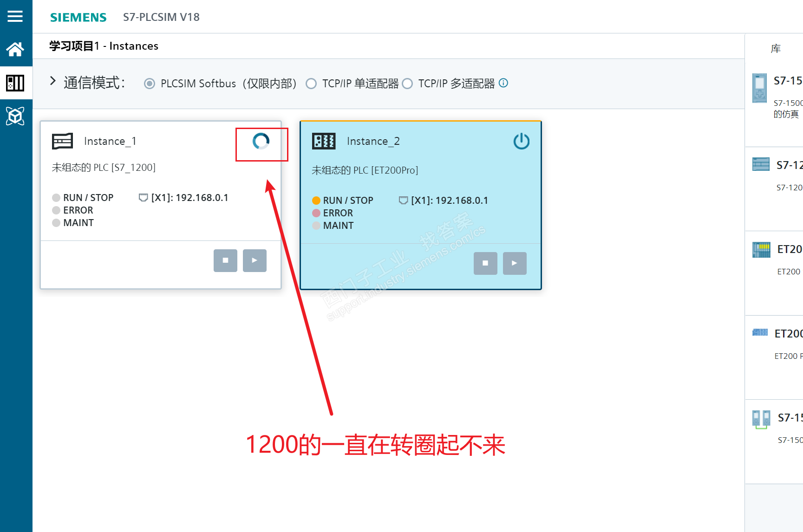Expand the 通信模式 section
The height and width of the screenshot is (532, 803).
pyautogui.click(x=53, y=81)
